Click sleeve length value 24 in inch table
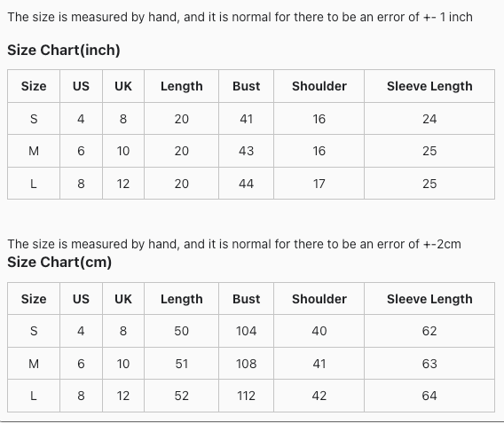 [429, 119]
